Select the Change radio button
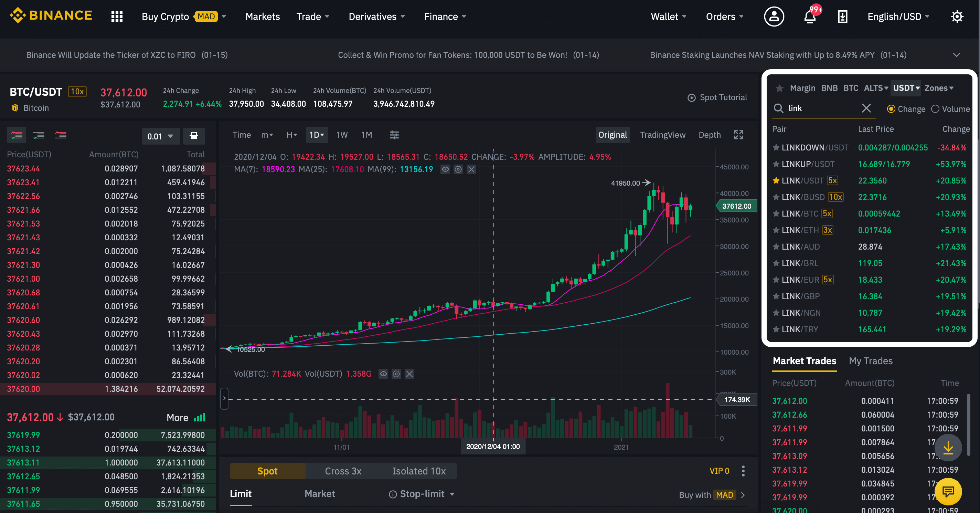The width and height of the screenshot is (980, 513). pos(891,109)
